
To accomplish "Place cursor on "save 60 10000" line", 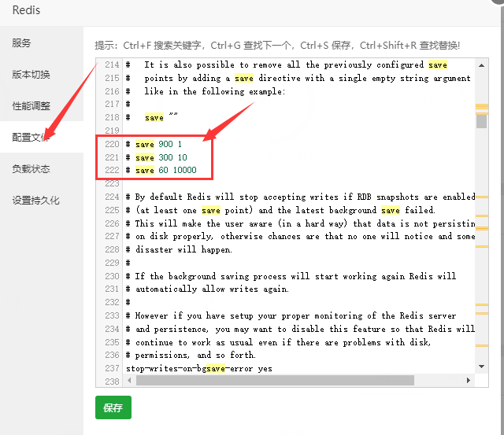I will click(161, 170).
